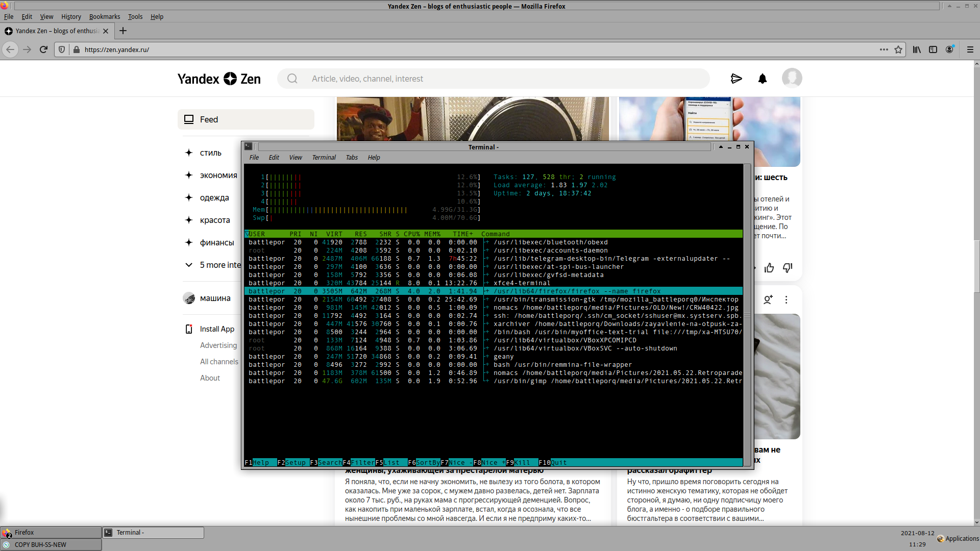980x551 pixels.
Task: Open Terminal window's View menu
Action: pos(296,158)
